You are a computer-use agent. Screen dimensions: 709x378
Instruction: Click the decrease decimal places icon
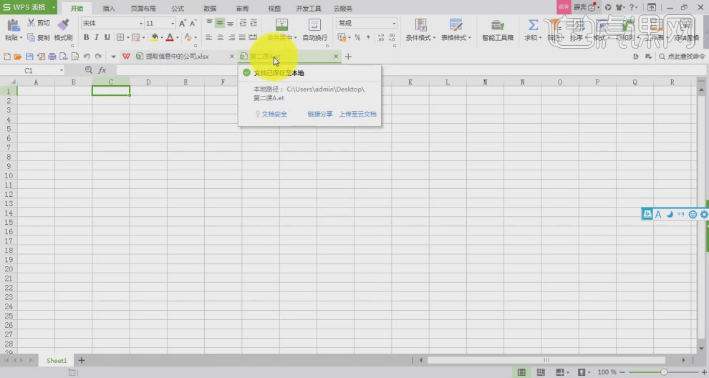392,38
